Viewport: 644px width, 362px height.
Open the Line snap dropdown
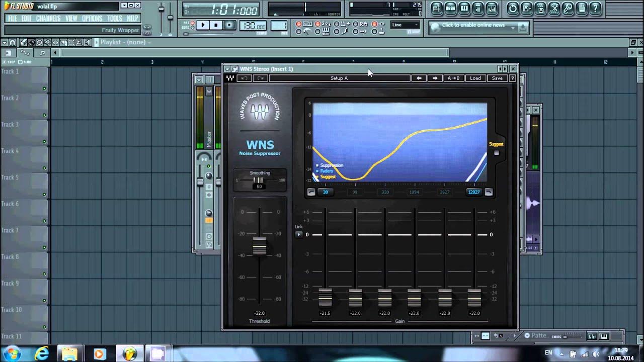[405, 25]
